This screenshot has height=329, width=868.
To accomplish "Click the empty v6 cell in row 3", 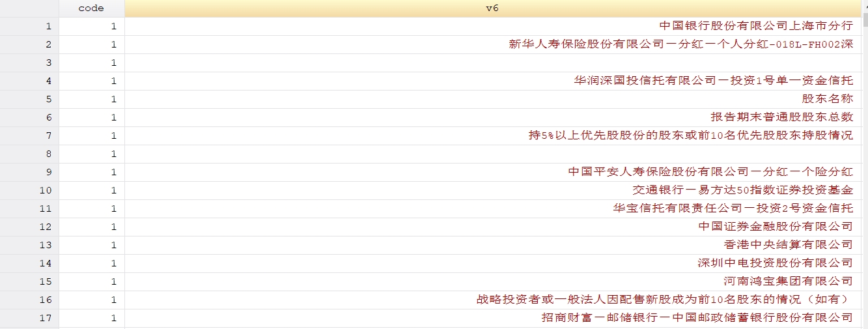I will [x=493, y=63].
